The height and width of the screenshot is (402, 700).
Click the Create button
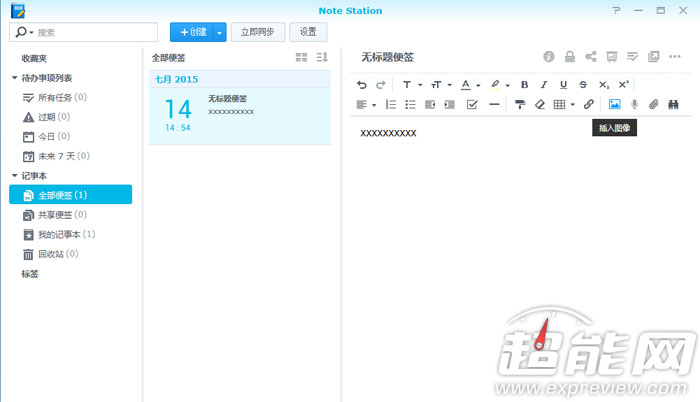[192, 32]
